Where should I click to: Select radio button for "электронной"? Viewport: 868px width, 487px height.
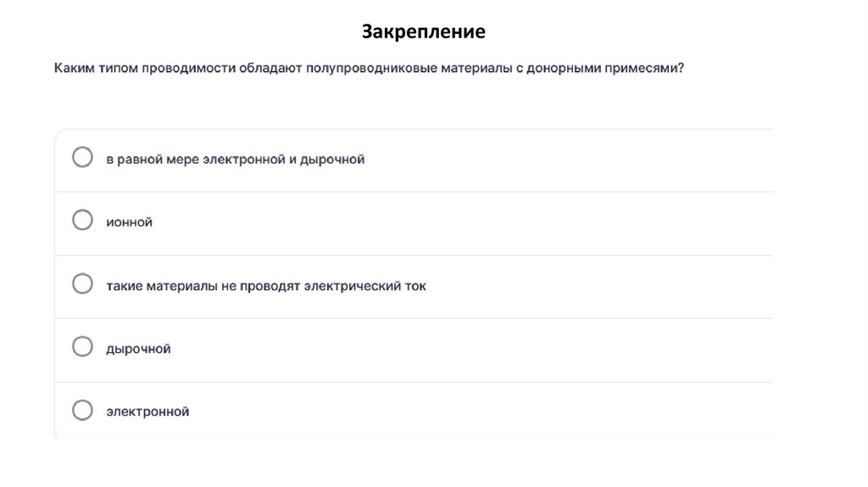pyautogui.click(x=82, y=411)
